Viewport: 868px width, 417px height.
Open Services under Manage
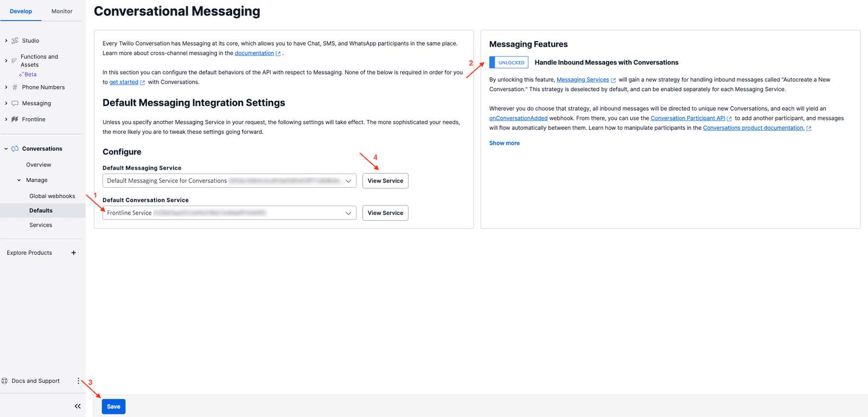(41, 225)
